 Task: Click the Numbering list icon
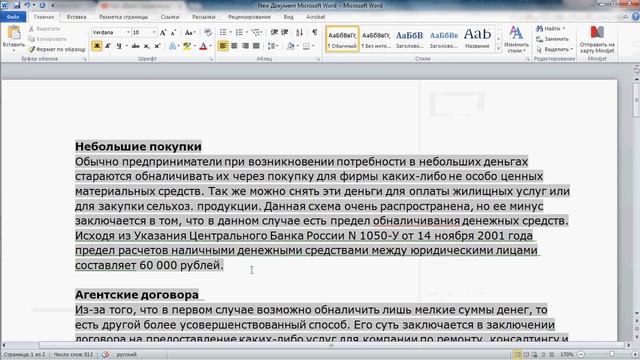[x=239, y=32]
